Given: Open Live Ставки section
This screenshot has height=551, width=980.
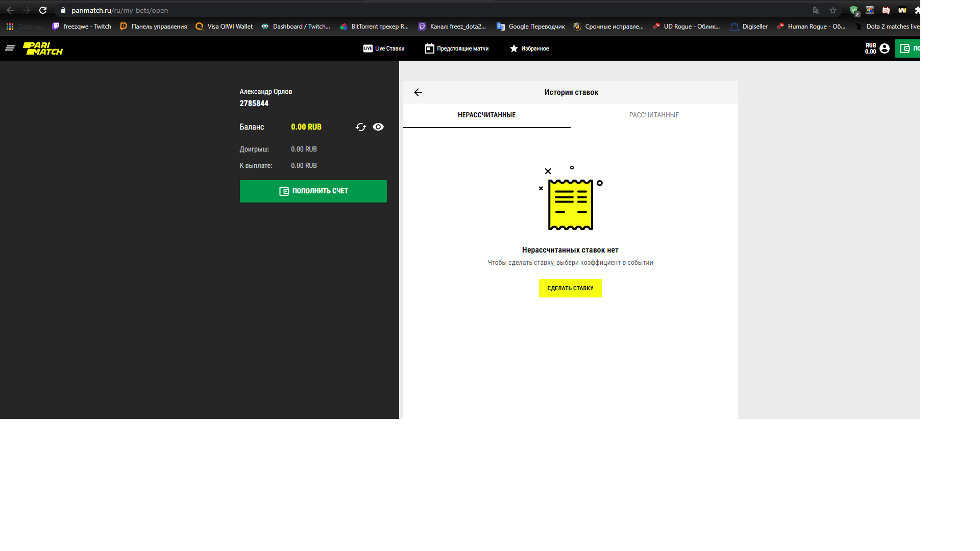Looking at the screenshot, I should click(x=384, y=48).
